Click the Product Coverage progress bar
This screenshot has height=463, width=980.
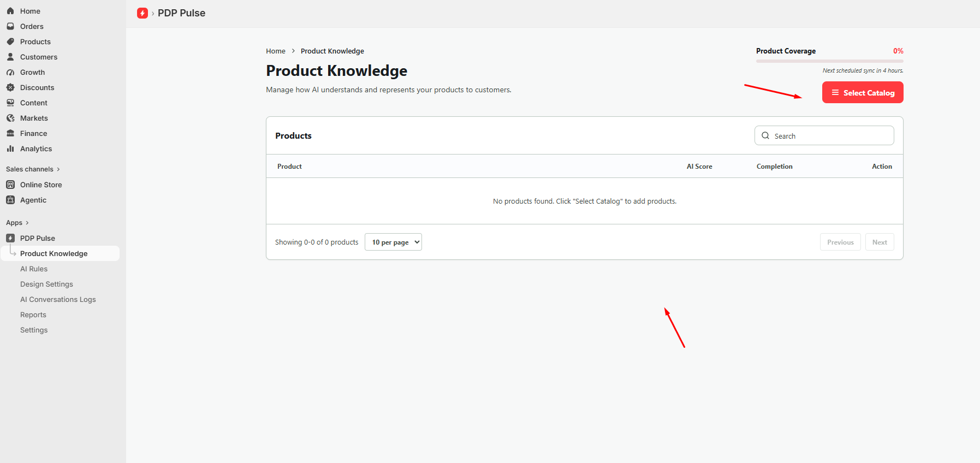click(830, 61)
